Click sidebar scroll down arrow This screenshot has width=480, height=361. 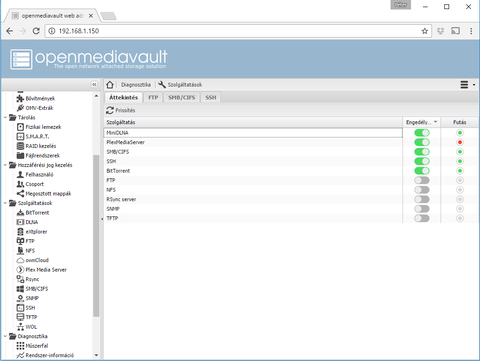(96, 355)
